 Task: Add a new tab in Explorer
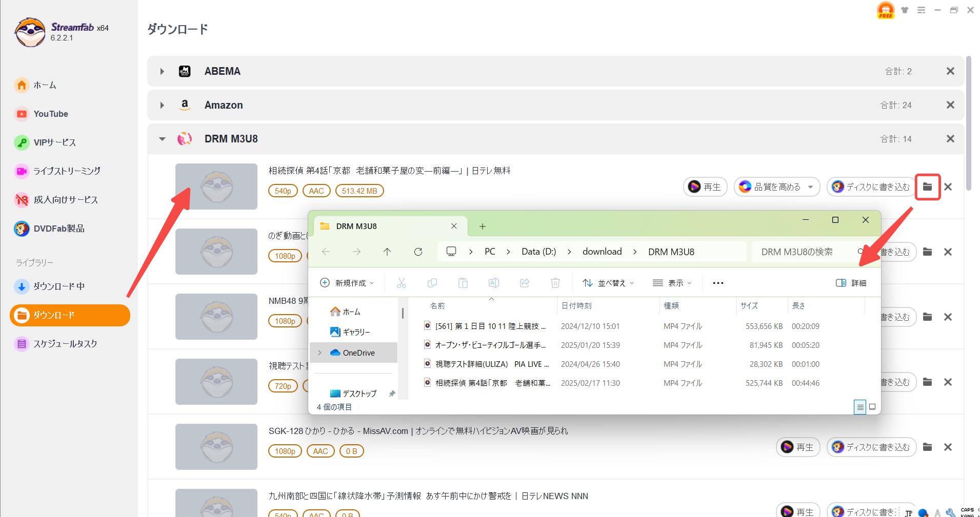483,226
